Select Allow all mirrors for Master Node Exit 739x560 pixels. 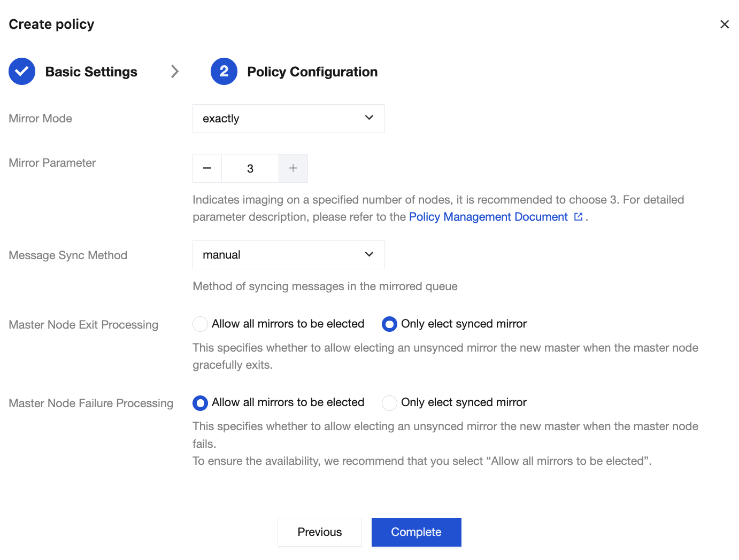(x=201, y=324)
